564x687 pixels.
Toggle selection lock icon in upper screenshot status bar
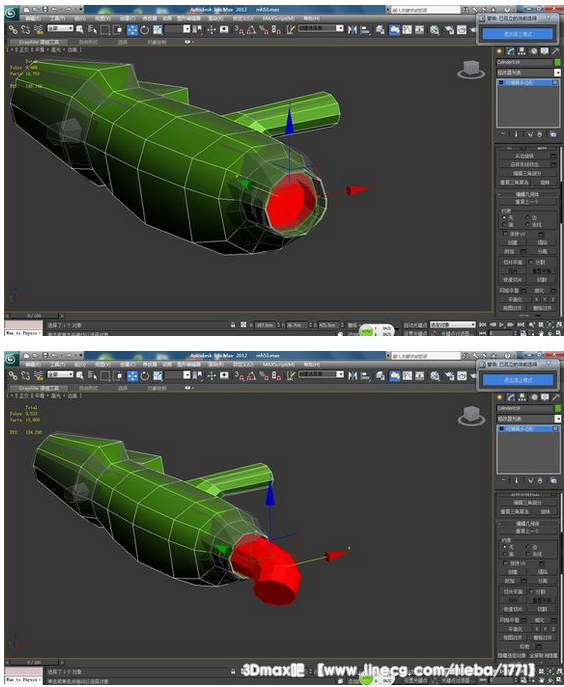pos(233,325)
